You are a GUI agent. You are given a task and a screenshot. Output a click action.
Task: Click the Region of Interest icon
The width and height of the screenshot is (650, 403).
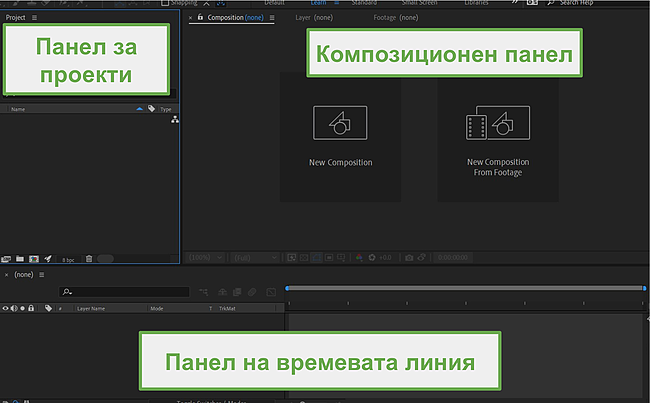[x=329, y=257]
